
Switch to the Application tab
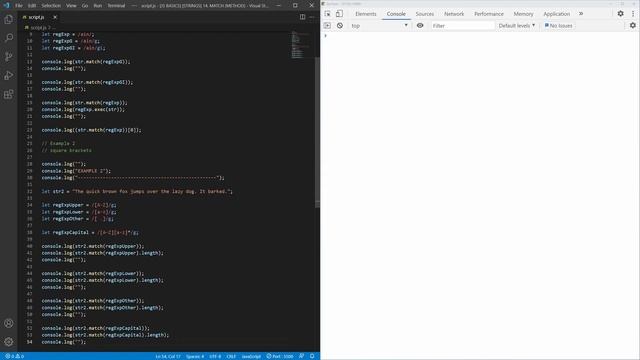tap(556, 14)
